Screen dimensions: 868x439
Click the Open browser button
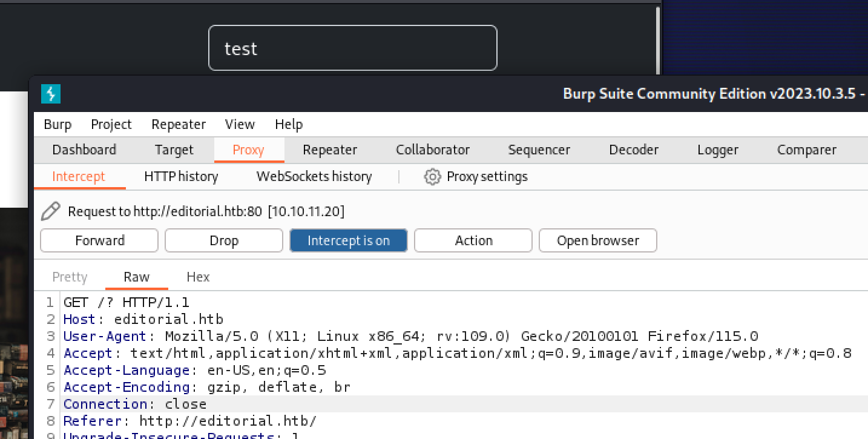pyautogui.click(x=597, y=240)
